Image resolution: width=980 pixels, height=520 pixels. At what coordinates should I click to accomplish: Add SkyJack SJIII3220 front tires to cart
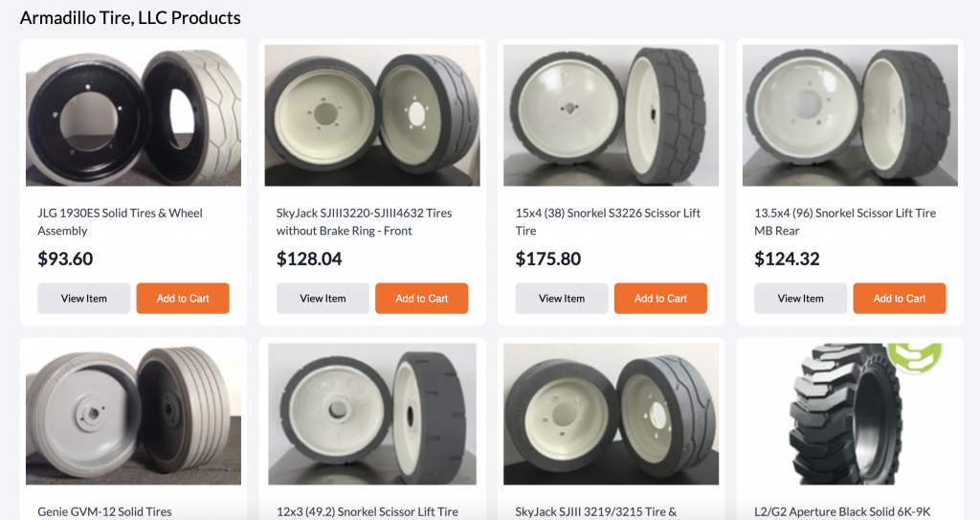point(421,299)
